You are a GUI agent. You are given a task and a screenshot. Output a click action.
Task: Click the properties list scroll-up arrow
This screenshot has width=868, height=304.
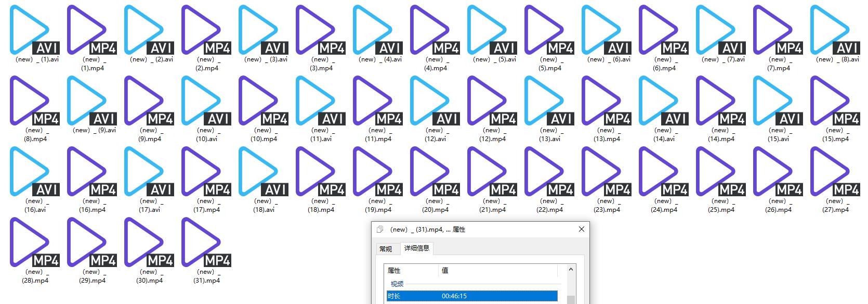point(571,270)
